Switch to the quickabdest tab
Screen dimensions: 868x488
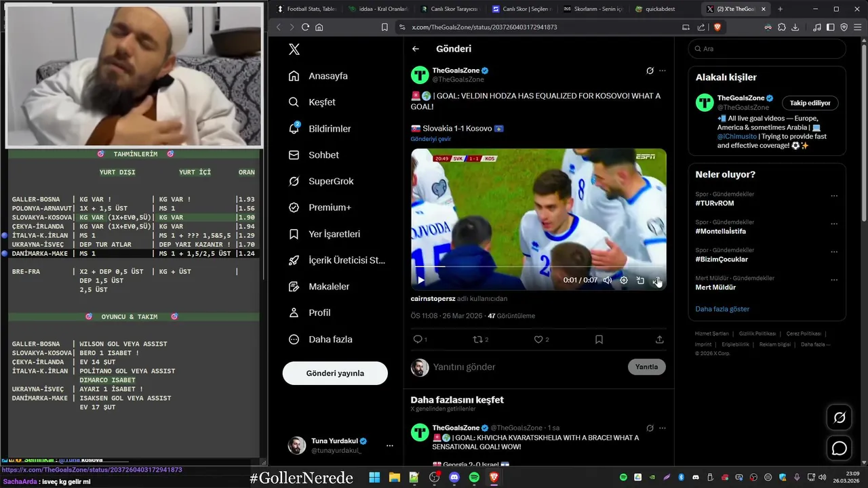(665, 9)
